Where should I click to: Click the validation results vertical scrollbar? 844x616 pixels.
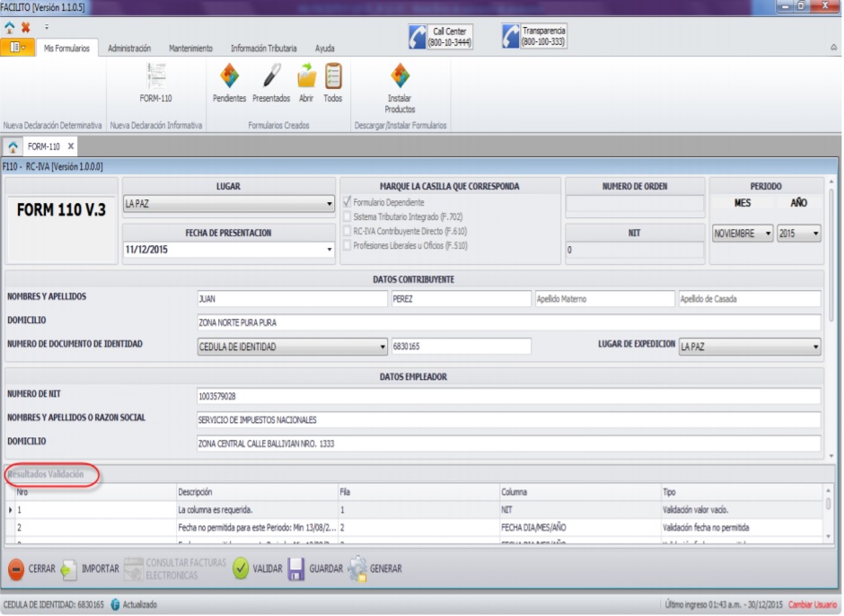click(x=829, y=513)
